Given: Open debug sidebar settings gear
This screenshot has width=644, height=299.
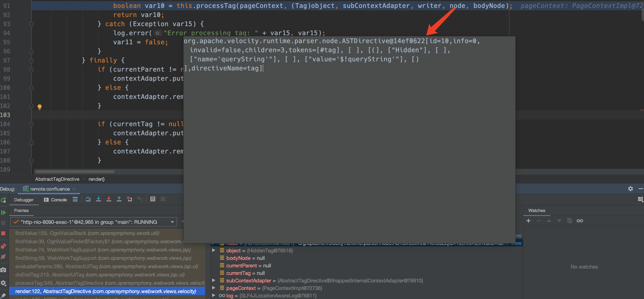Looking at the screenshot, I should pos(3,283).
